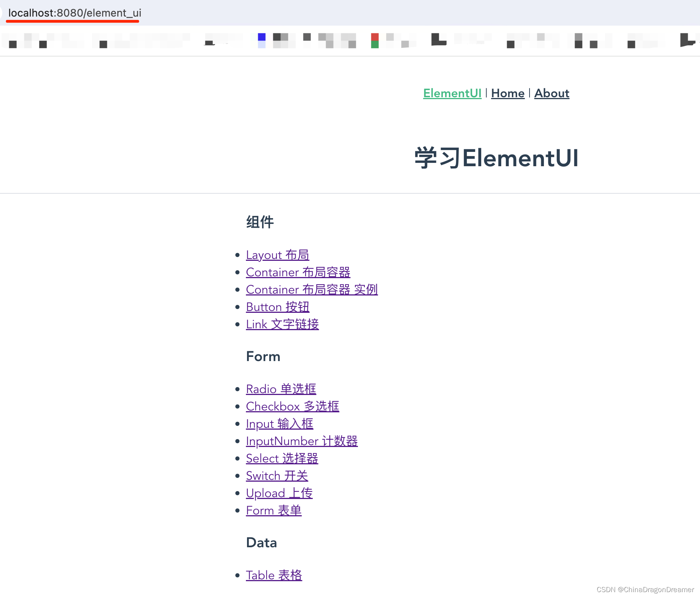
Task: Open the Layout 布局 link
Action: pyautogui.click(x=278, y=255)
